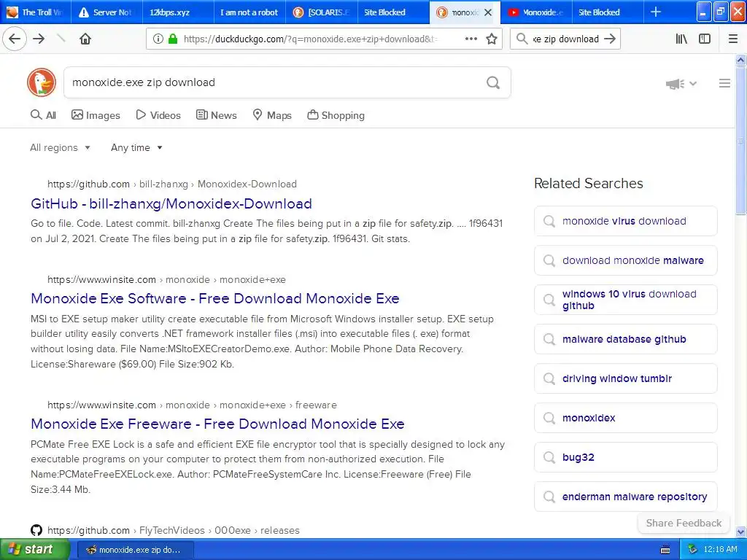The image size is (747, 560).
Task: Search related 'monoxidex'
Action: coord(625,418)
